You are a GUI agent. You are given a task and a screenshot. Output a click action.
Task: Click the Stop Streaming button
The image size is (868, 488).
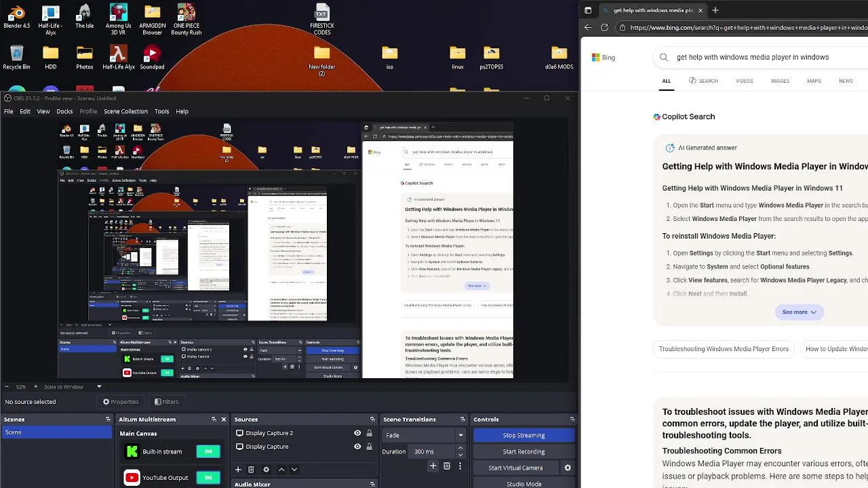[524, 435]
